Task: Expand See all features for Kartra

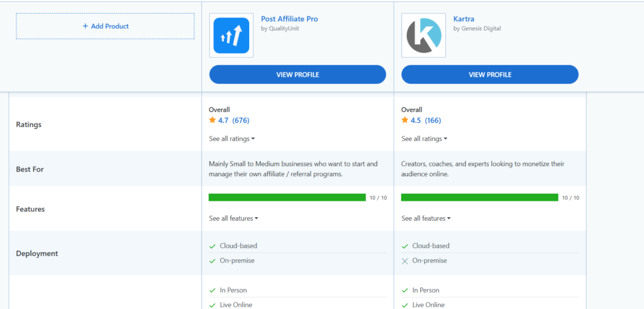Action: (426, 218)
